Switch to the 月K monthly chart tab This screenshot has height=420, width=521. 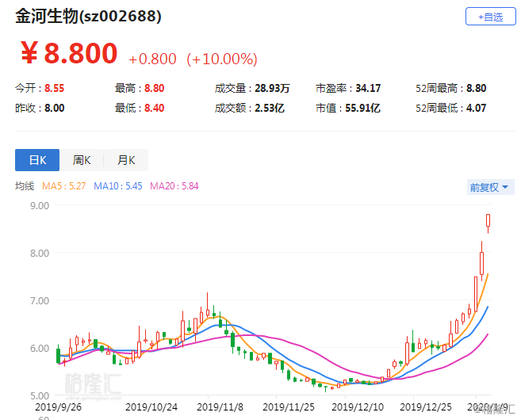pos(126,160)
